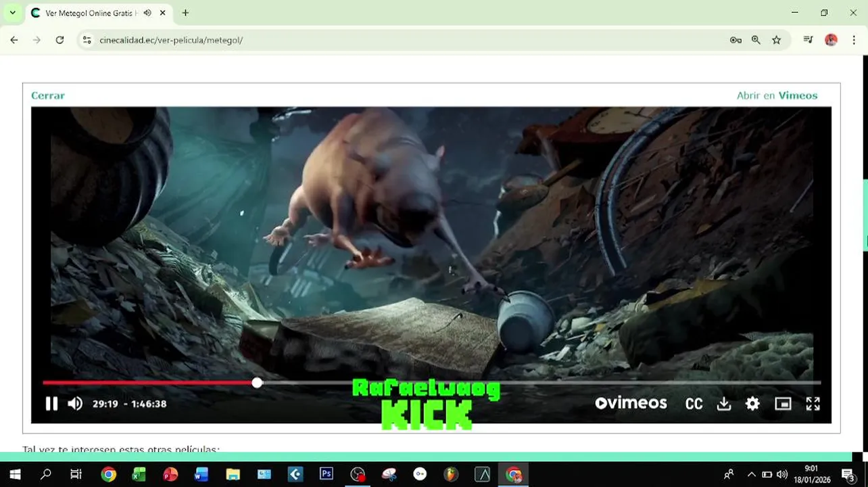Click the vimeos logo in the player

[631, 403]
